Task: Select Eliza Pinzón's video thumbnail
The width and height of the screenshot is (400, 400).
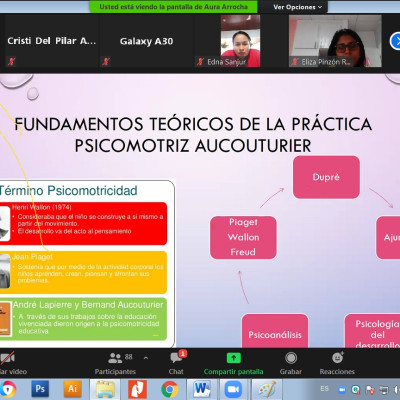Action: point(335,41)
